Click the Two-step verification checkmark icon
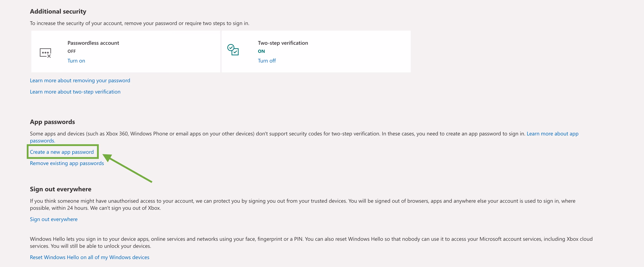644x267 pixels. click(x=233, y=49)
